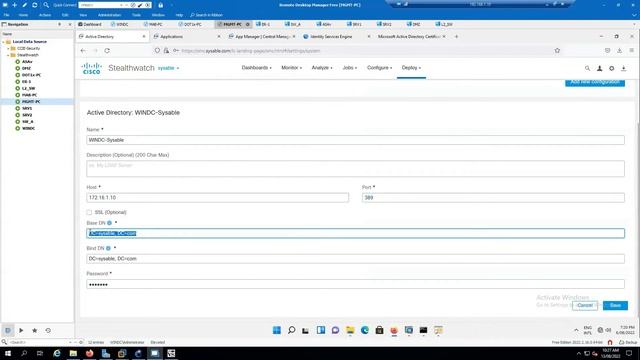Reload the browser page
Viewport: 640px width, 360px height.
107,51
